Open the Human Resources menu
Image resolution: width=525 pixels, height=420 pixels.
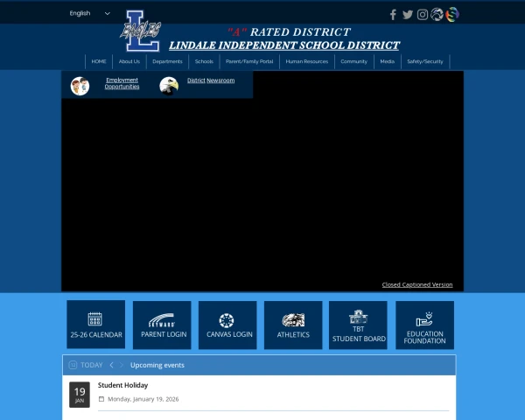click(x=307, y=61)
